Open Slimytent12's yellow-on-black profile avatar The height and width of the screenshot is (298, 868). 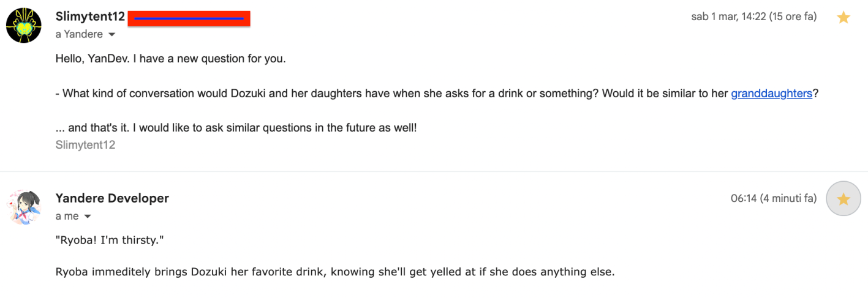24,25
